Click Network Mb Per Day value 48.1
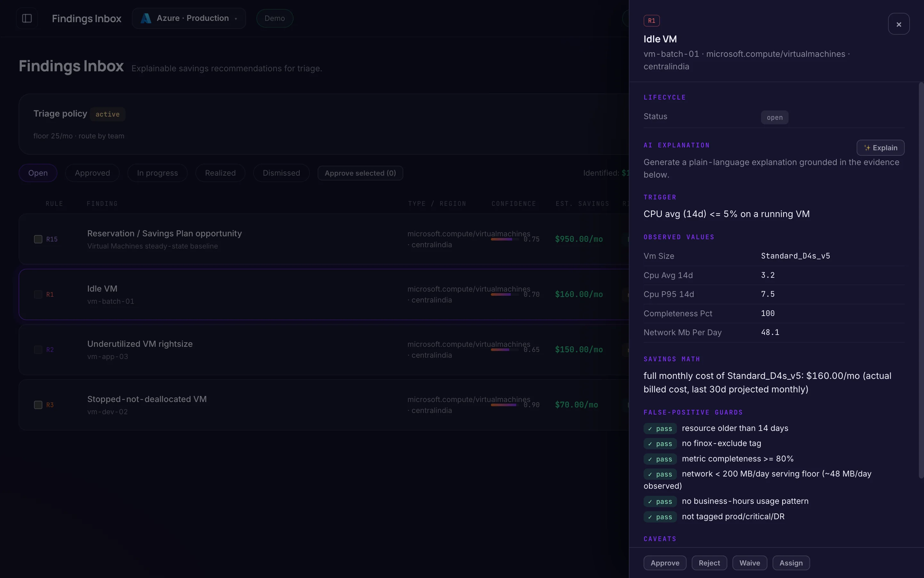Screen dimensions: 924x578 [770, 333]
